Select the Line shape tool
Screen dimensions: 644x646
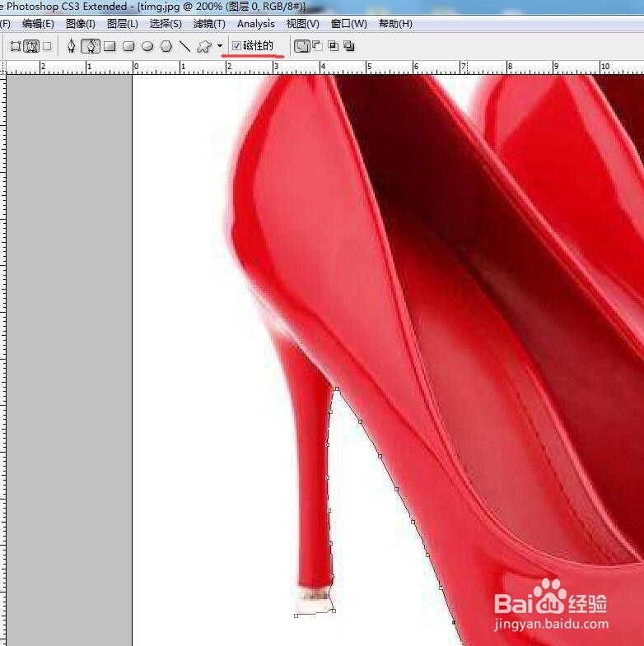184,46
